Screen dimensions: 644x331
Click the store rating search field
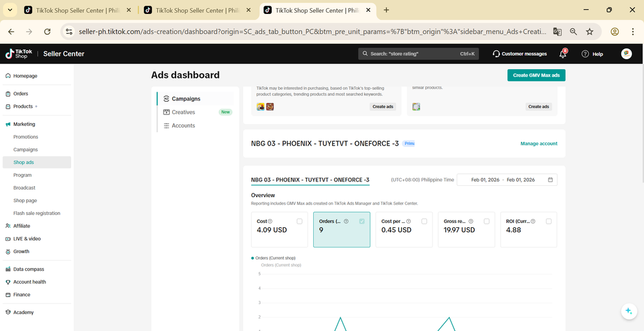[x=418, y=54]
